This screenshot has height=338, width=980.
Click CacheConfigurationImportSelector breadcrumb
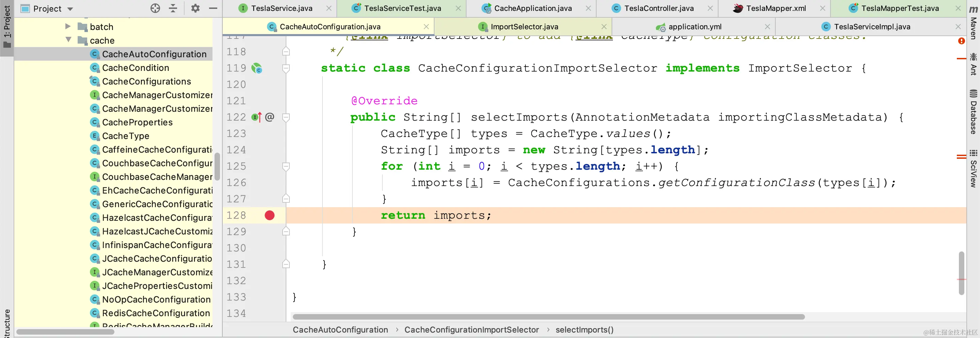click(471, 329)
